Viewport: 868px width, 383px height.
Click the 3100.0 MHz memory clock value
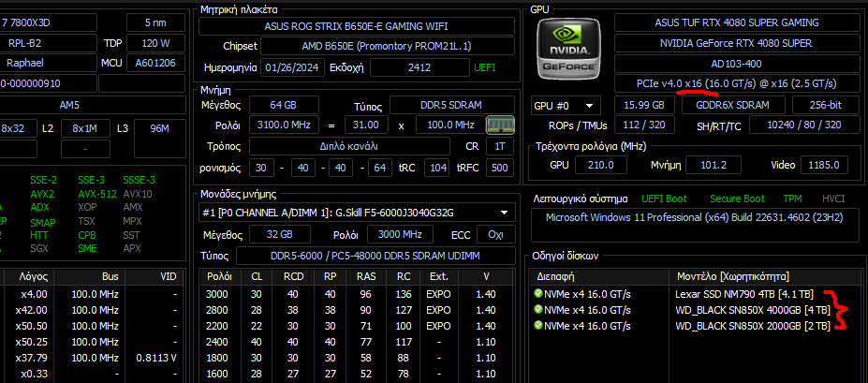pos(284,125)
